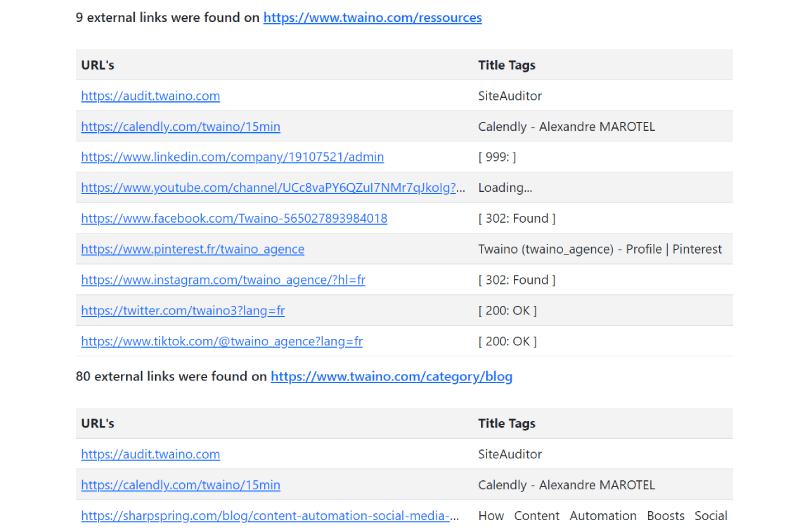The width and height of the screenshot is (800, 530).
Task: Click "[ 200: OK ]" in the TikTok row
Action: coord(507,341)
